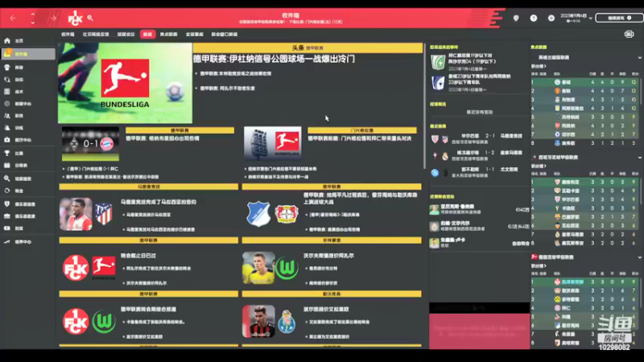Open the history up-down chevrons in header

coord(33,18)
